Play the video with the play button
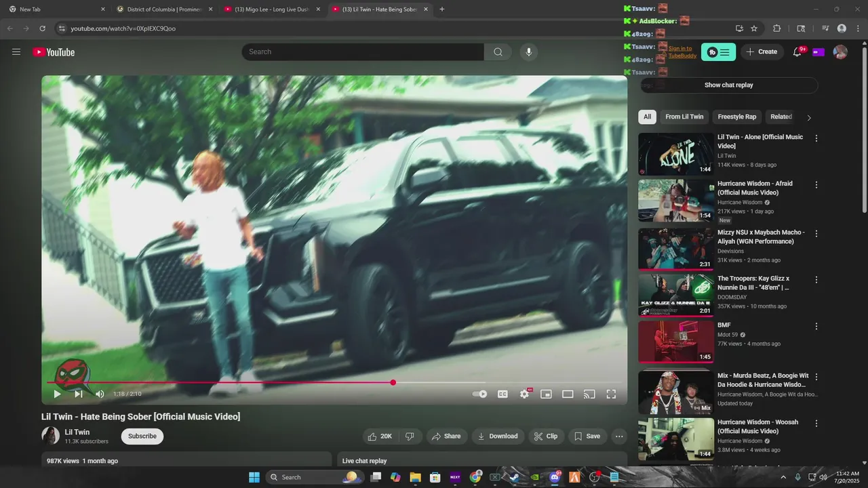Image resolution: width=868 pixels, height=488 pixels. pyautogui.click(x=57, y=394)
